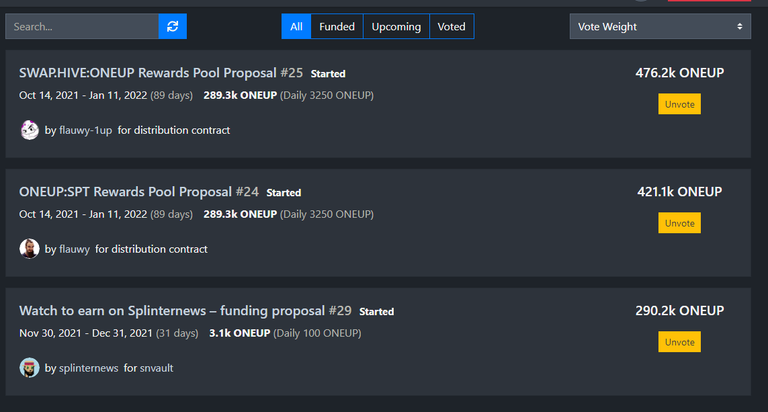Screen dimensions: 768x412
Task: Open ONEUP:SPT Rewards Pool Proposal #24 title
Action: pos(139,192)
